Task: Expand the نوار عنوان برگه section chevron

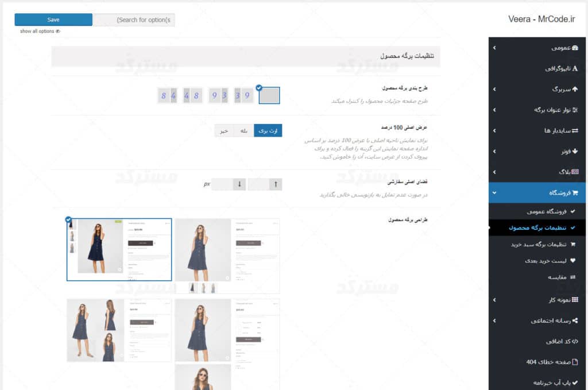Action: pyautogui.click(x=494, y=110)
